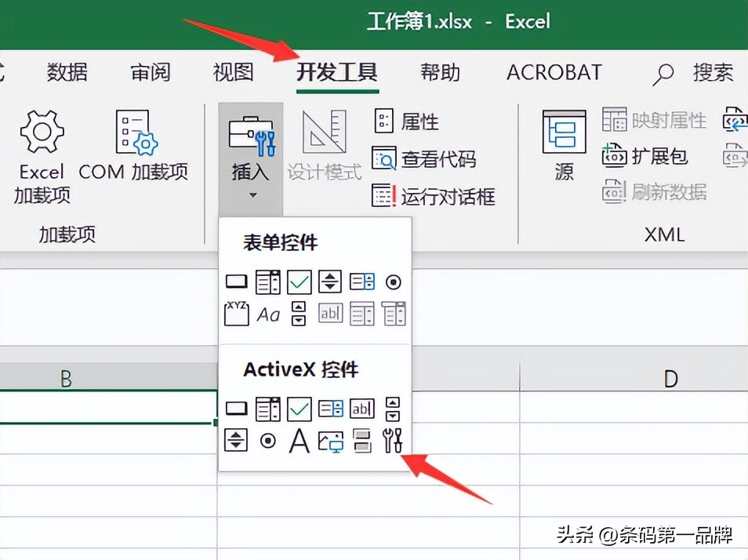Select the ActiveX option button control
Image resolution: width=748 pixels, height=560 pixels.
(x=267, y=439)
